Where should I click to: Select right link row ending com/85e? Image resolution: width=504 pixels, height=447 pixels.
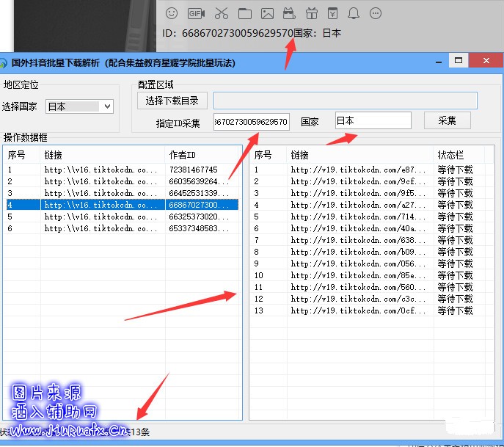371,275
